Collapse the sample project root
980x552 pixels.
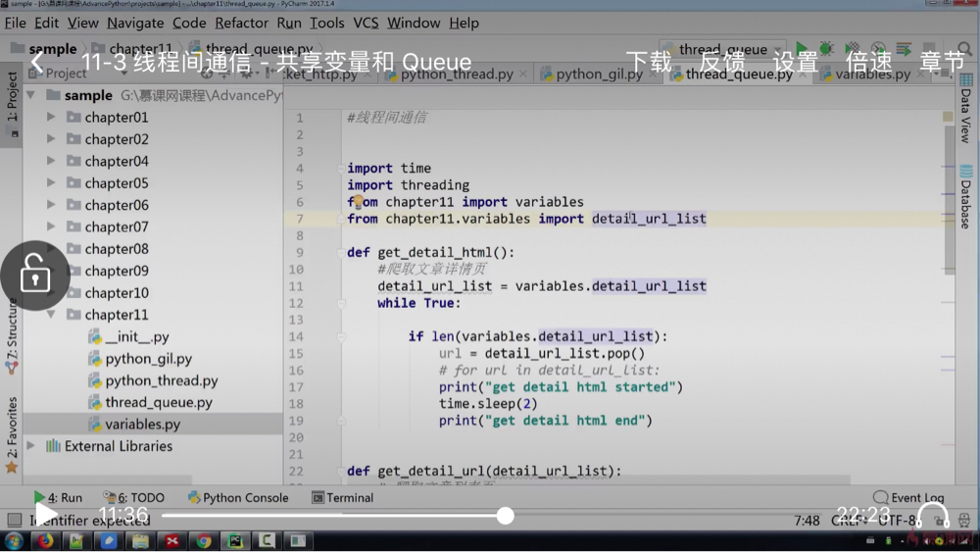30,96
